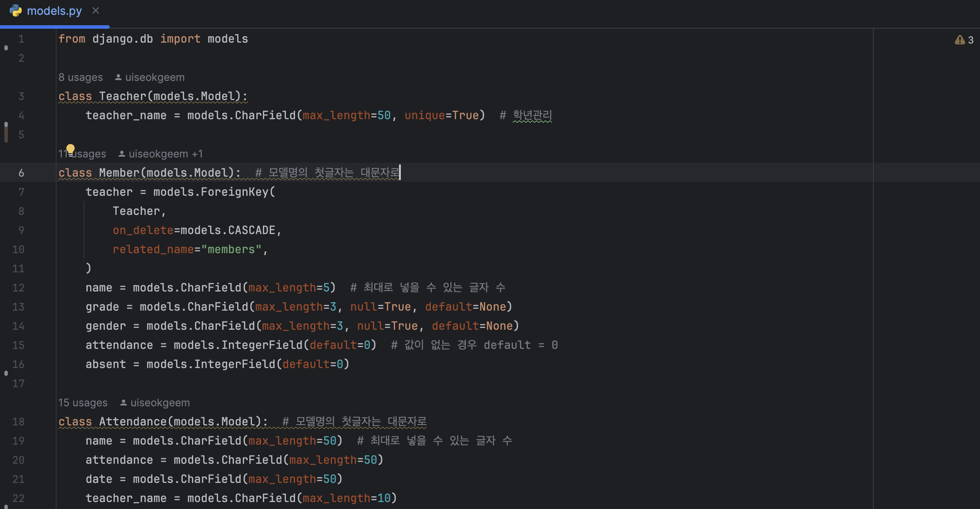Click author icon beside Teacher class hint
Image resolution: width=980 pixels, height=509 pixels.
[x=118, y=77]
